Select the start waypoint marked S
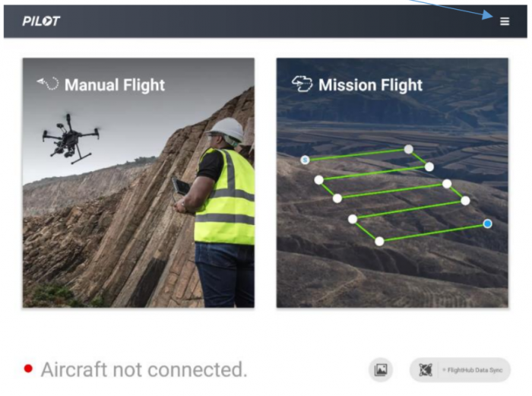 click(305, 160)
